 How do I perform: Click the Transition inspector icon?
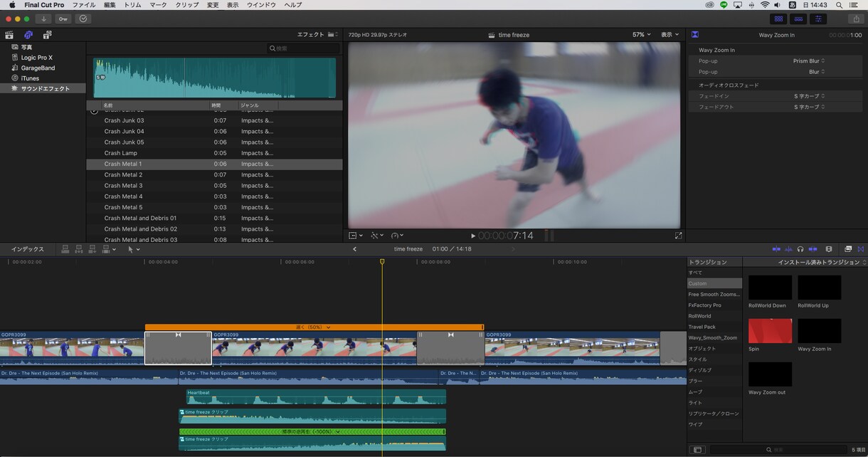click(694, 34)
